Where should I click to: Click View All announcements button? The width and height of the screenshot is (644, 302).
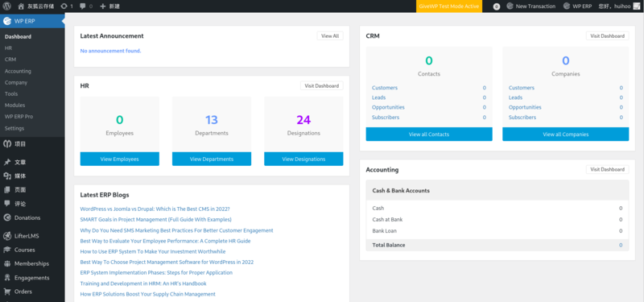330,35
